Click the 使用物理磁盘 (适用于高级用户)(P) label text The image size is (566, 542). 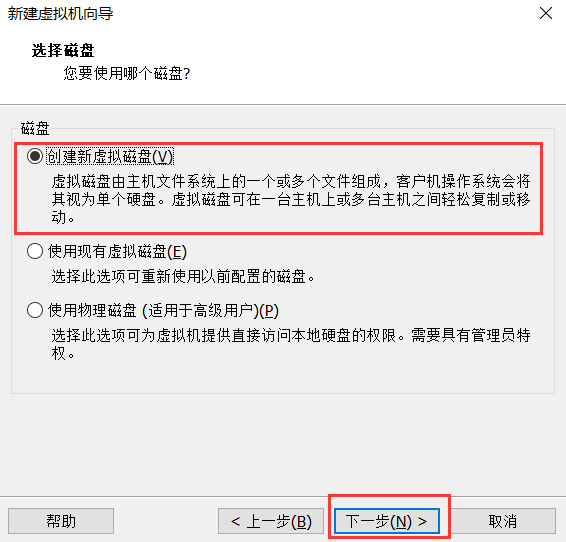point(163,310)
